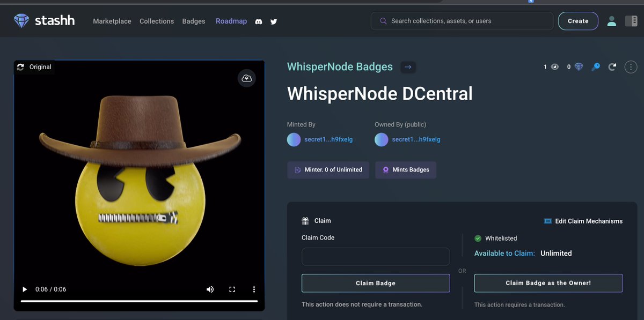
Task: Click the blue key icon
Action: [596, 67]
